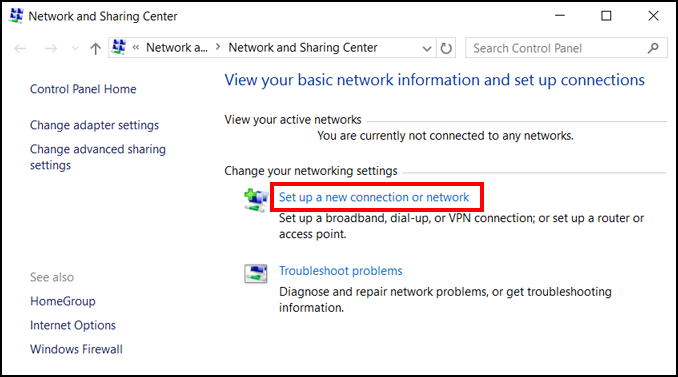
Task: Click the search magnifier icon
Action: [653, 48]
